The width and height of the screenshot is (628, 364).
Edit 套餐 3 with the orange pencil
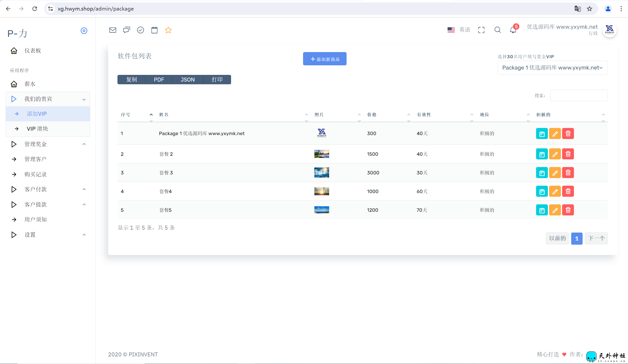(x=555, y=173)
